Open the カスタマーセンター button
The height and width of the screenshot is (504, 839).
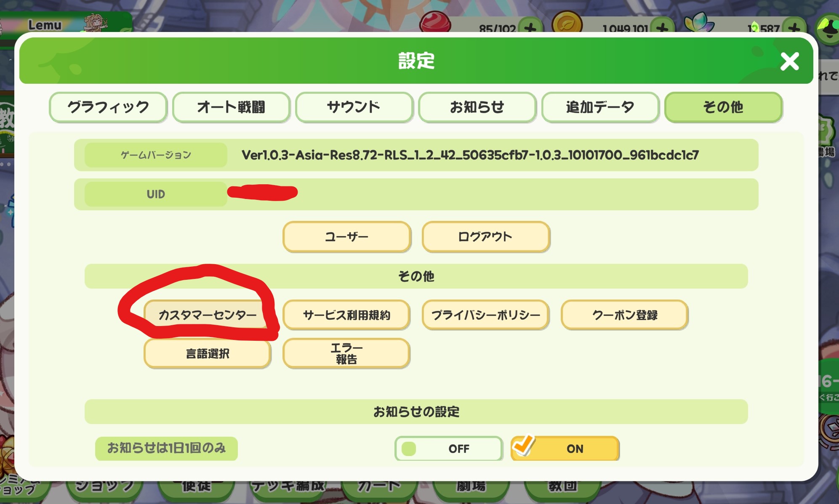pos(207,315)
